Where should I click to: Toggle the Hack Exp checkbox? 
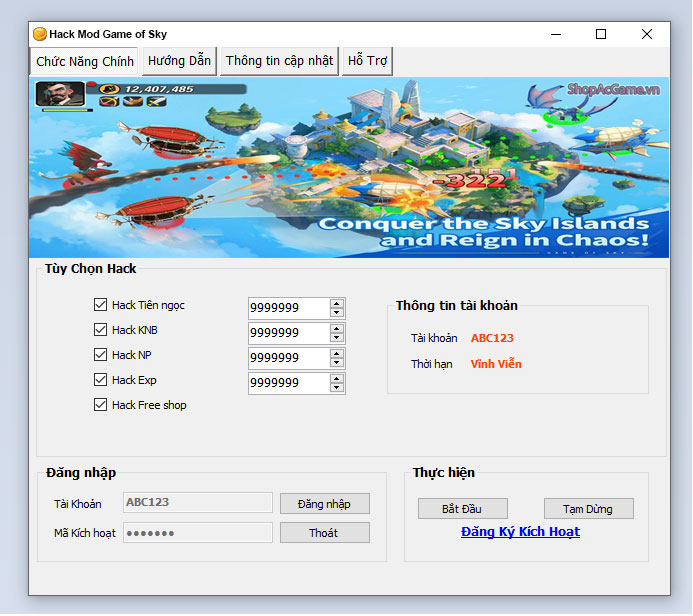click(100, 380)
